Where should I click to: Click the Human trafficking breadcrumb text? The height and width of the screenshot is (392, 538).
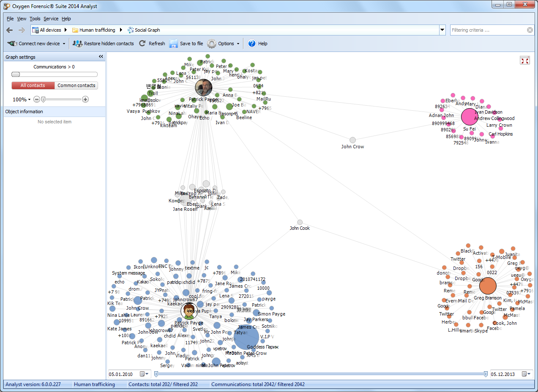pos(97,30)
